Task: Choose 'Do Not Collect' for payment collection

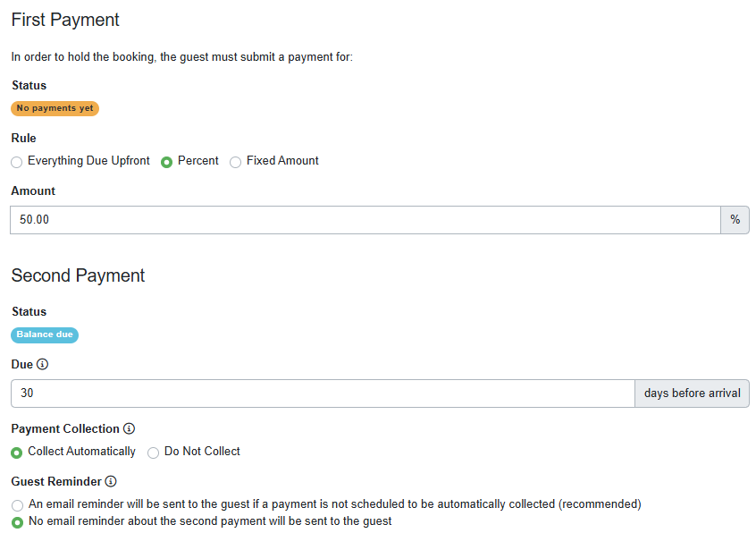Action: (x=153, y=453)
